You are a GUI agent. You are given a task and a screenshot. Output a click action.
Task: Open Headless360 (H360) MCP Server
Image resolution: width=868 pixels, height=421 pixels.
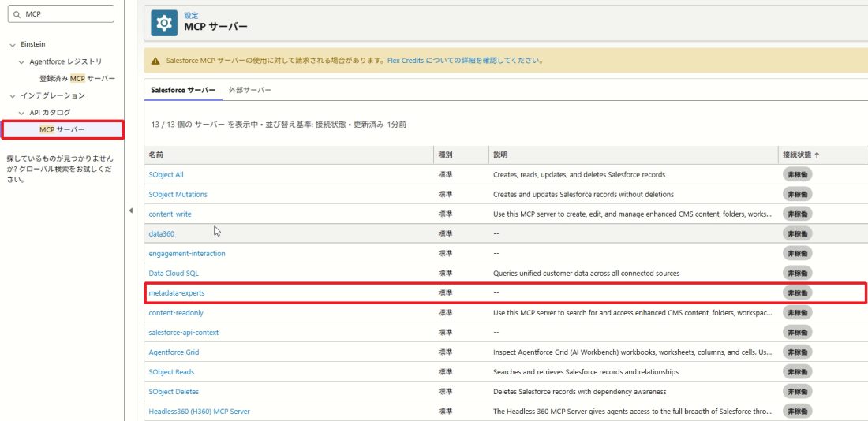[200, 411]
